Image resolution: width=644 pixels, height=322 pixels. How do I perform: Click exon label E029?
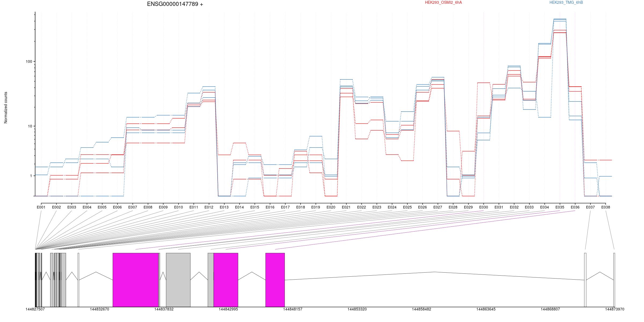[468, 207]
